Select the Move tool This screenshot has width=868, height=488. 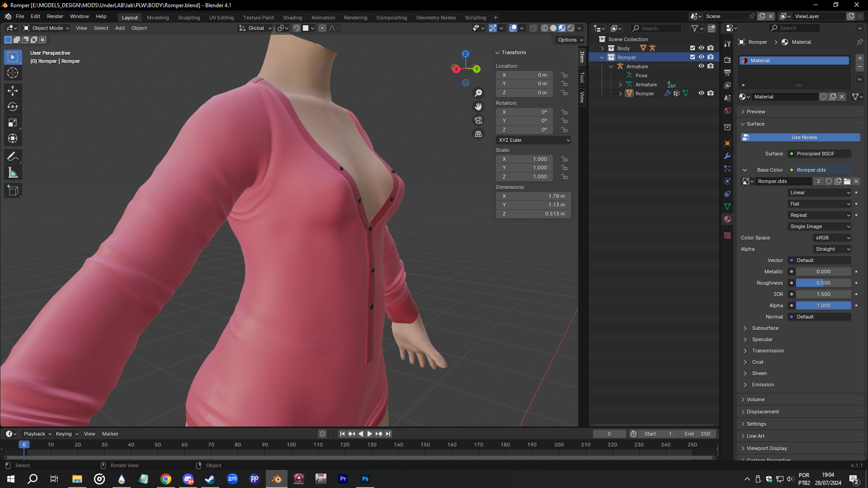[13, 91]
